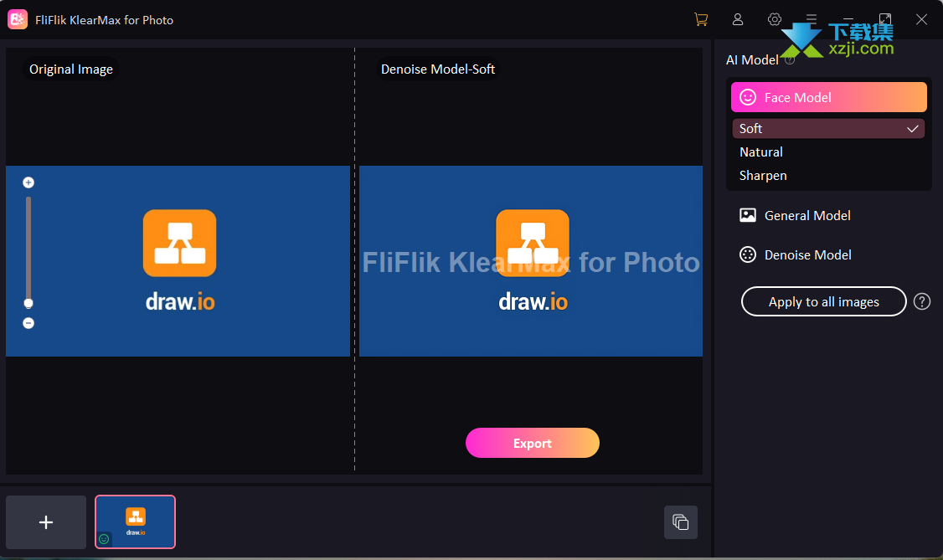The width and height of the screenshot is (943, 560).
Task: Click the Original Image label
Action: [71, 69]
